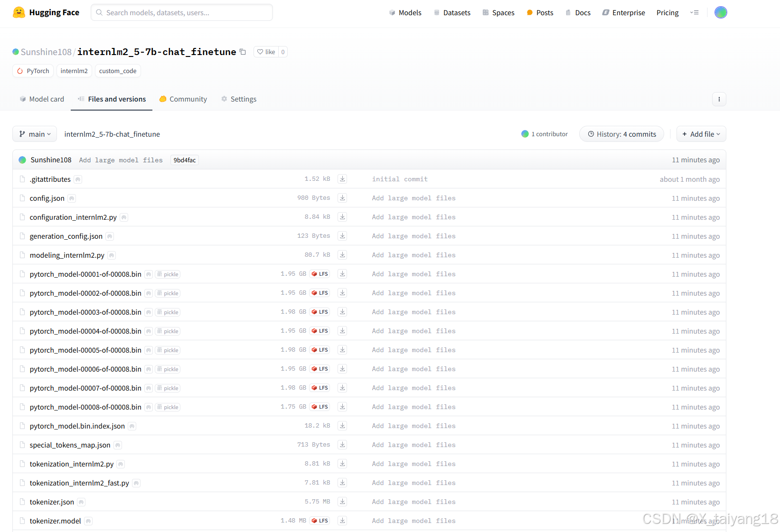780x532 pixels.
Task: Expand the Add file dropdown
Action: point(701,134)
